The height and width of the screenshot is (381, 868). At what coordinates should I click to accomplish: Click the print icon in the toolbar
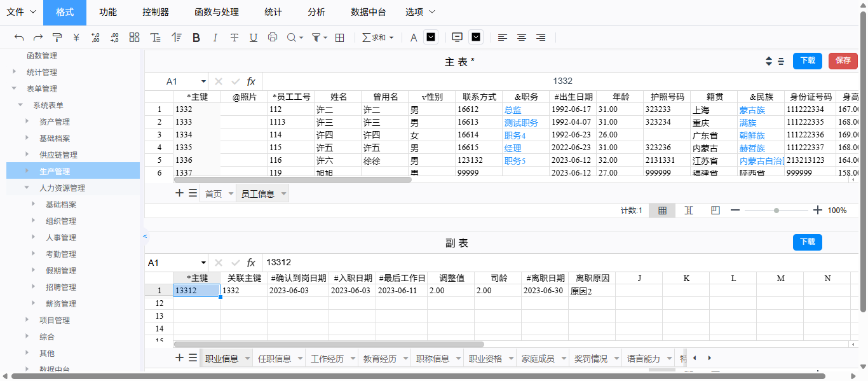[273, 38]
